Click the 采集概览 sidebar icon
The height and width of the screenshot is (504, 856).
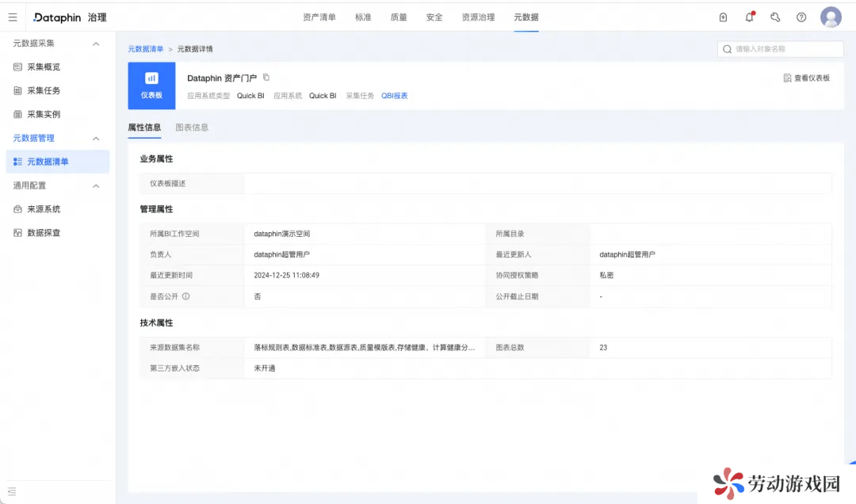[17, 67]
